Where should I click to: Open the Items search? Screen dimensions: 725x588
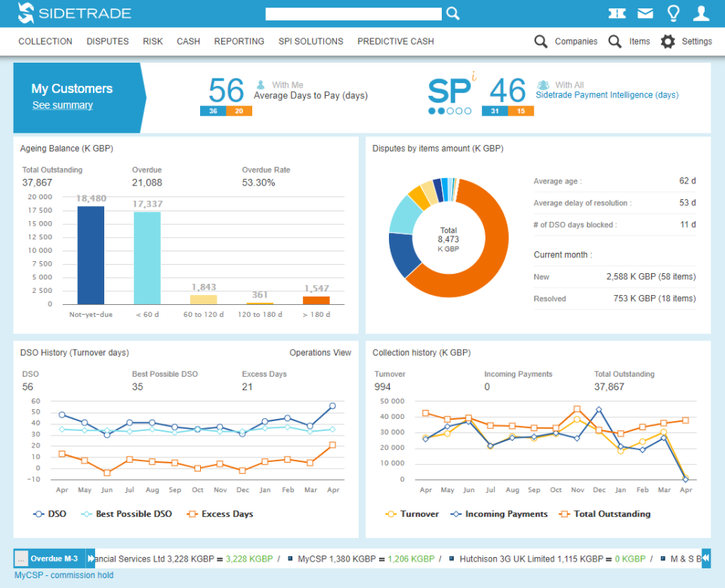tap(628, 42)
